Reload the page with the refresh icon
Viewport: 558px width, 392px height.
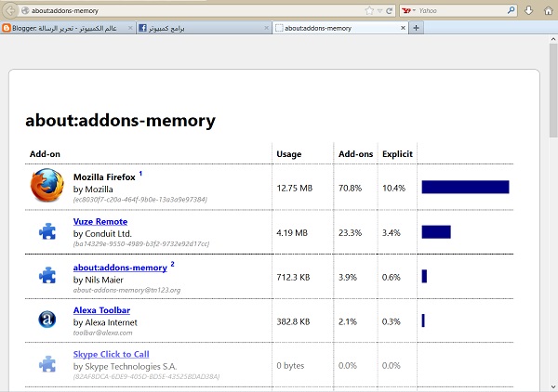pos(390,10)
